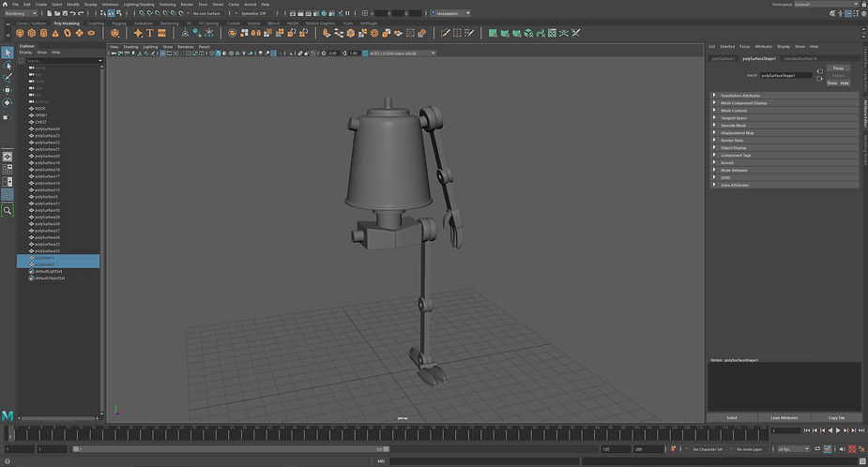Create a polygon torus from the shelf

pyautogui.click(x=68, y=33)
